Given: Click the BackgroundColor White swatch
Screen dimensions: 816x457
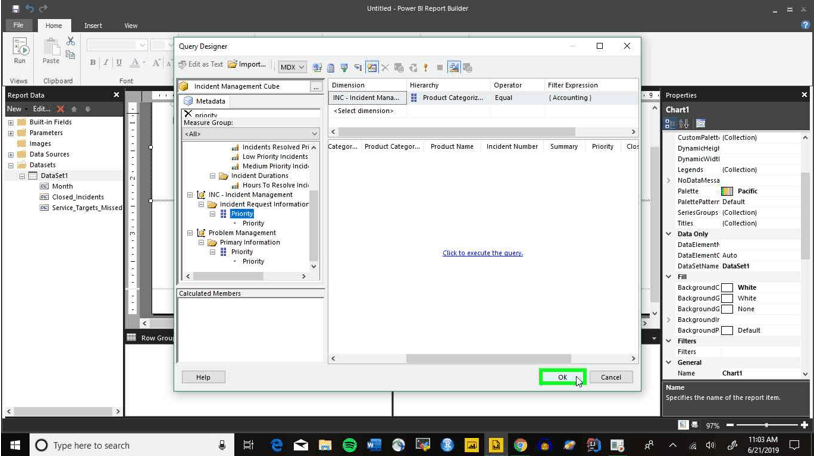Looking at the screenshot, I should [x=727, y=287].
